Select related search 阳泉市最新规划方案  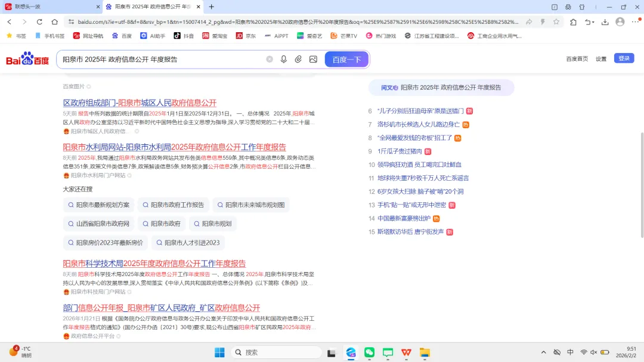98,205
